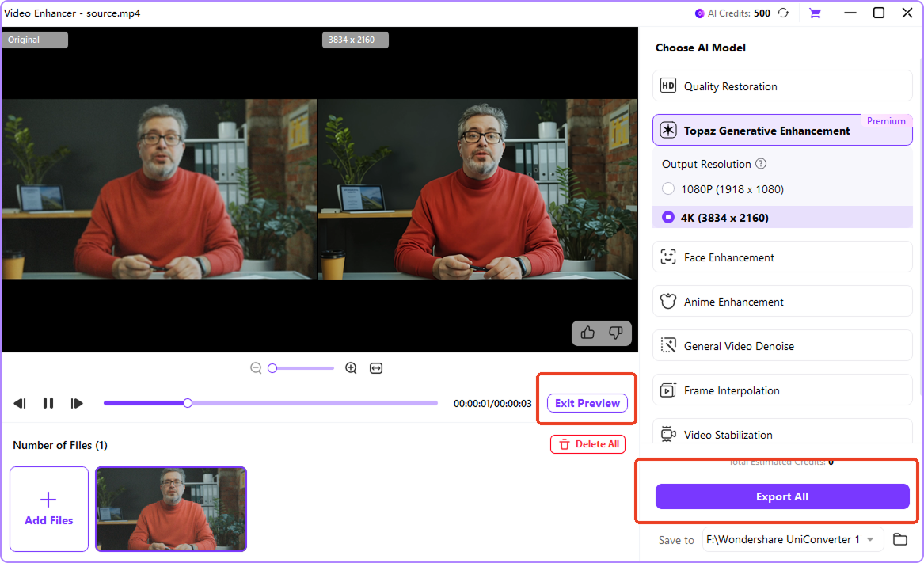Choose the General Video Denoise model
This screenshot has width=924, height=563.
[782, 345]
